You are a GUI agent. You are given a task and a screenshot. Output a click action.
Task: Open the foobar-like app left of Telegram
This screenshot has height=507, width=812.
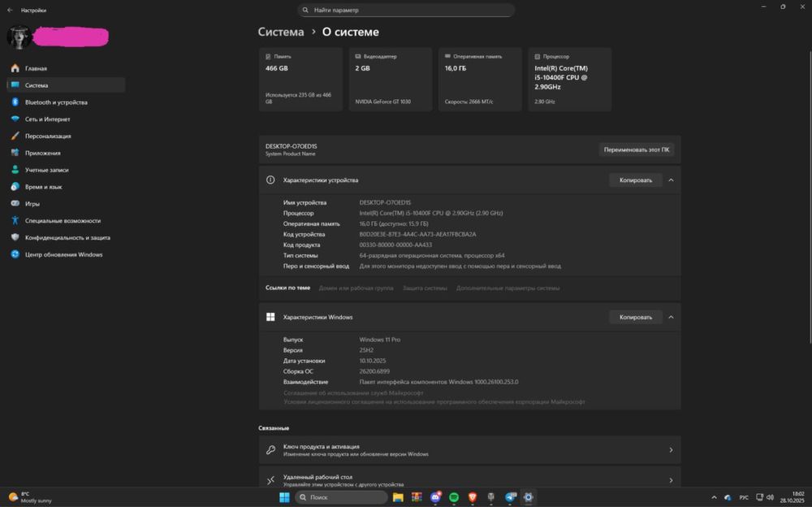click(x=491, y=497)
